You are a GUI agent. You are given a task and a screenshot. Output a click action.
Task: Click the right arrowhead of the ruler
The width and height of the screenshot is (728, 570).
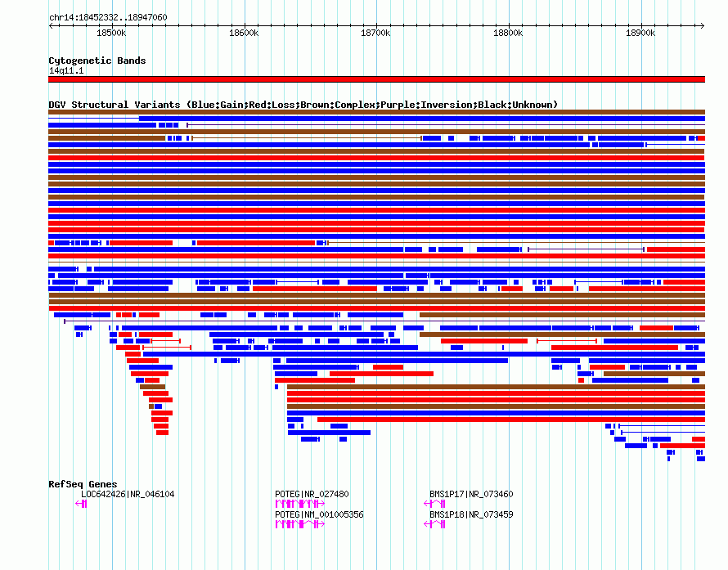[x=702, y=25]
